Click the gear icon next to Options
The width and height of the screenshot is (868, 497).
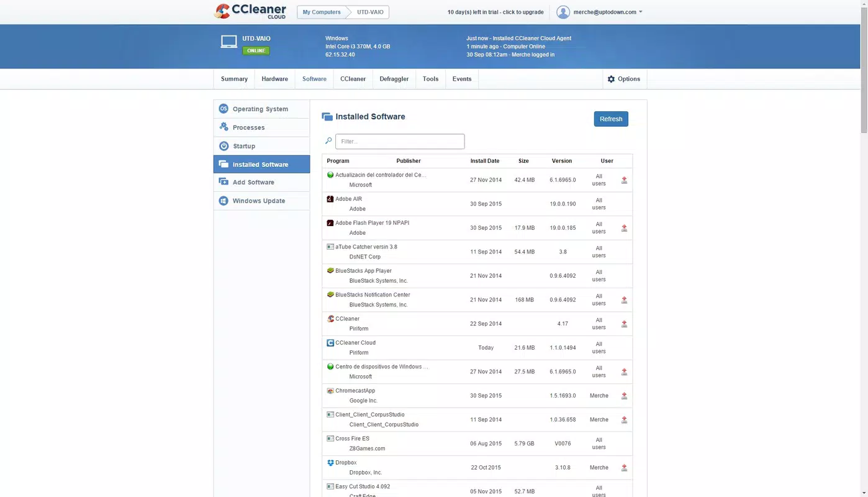(611, 79)
